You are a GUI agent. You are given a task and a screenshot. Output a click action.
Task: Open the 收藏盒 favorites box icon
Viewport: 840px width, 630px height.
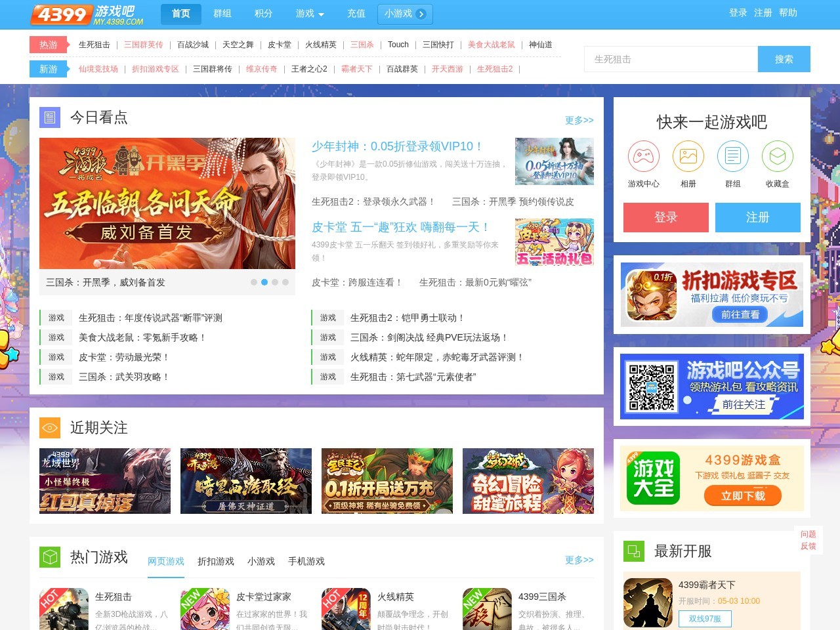pos(778,156)
